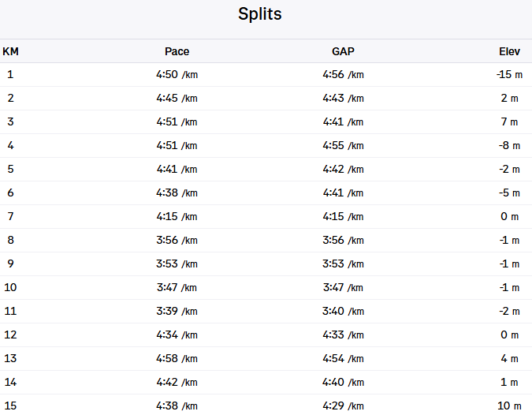
Task: Click the Elev column header
Action: [x=509, y=51]
